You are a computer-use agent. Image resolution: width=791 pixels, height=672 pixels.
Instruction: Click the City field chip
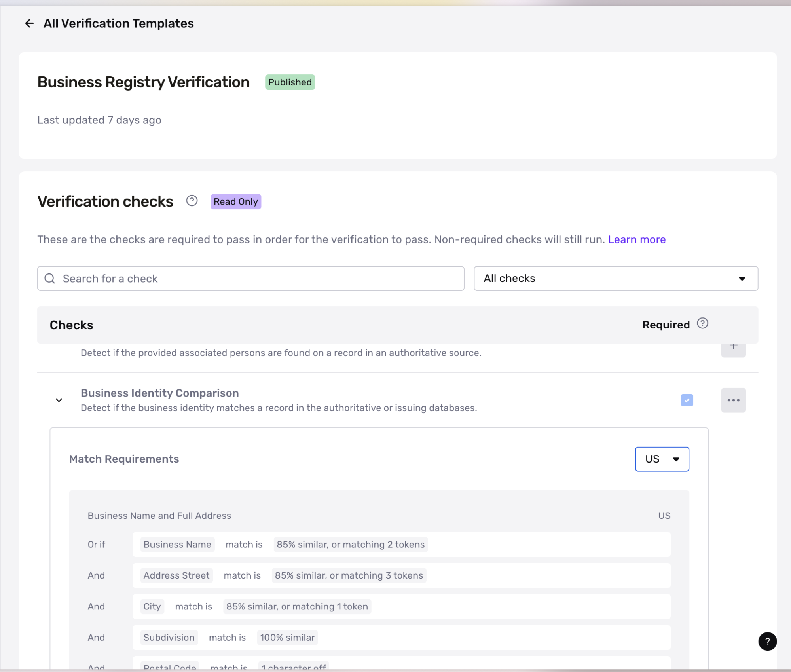[x=152, y=607]
